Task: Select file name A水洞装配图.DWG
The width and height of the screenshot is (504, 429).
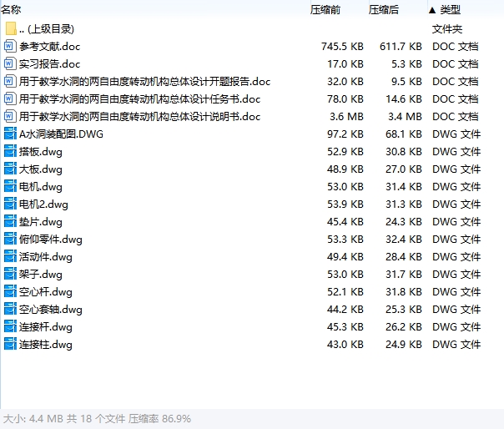Action: coord(61,134)
